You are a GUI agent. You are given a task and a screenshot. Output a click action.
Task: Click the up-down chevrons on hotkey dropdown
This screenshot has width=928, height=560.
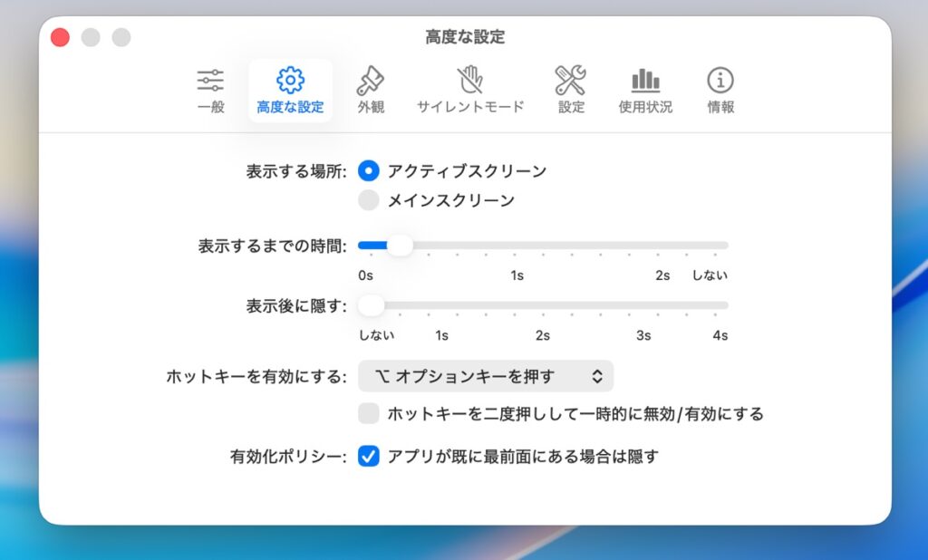(x=597, y=376)
